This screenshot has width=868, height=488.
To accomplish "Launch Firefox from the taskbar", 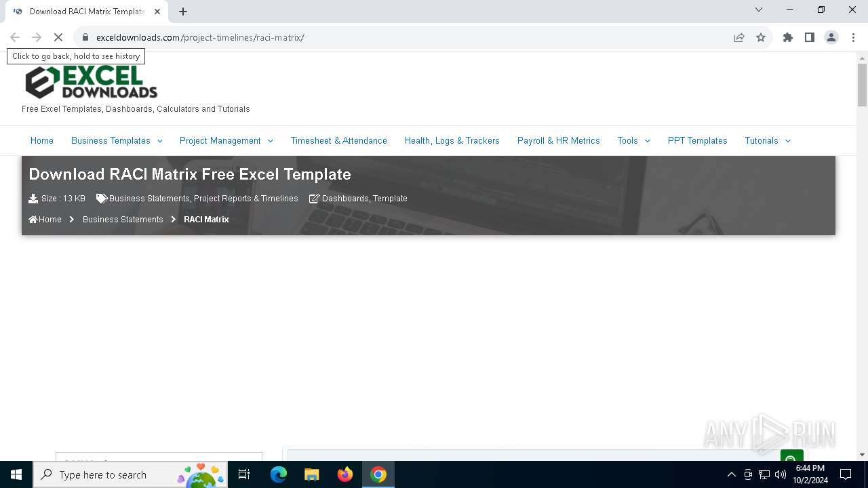I will coord(345,474).
